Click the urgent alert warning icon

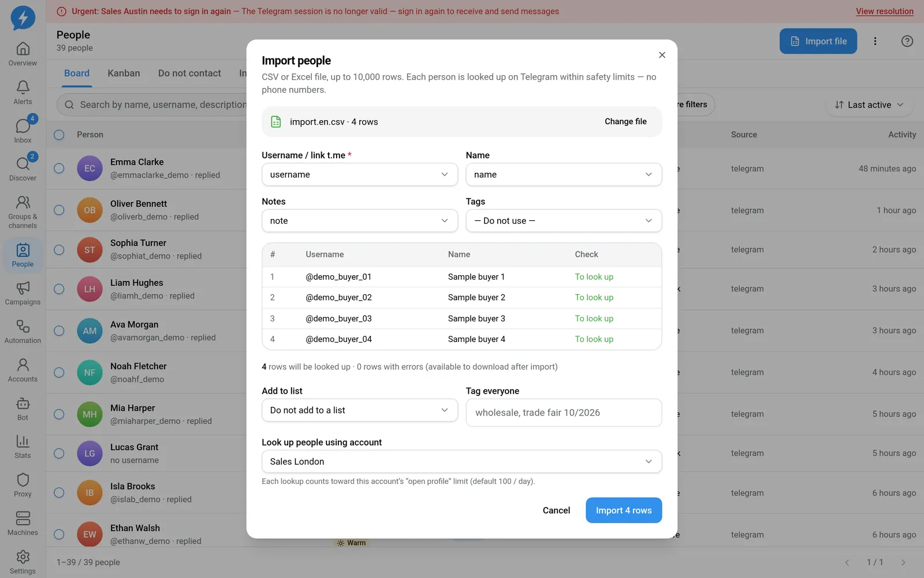point(62,12)
